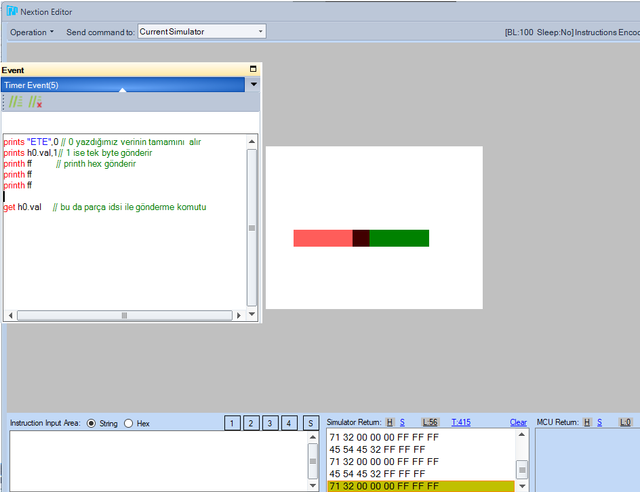This screenshot has width=640, height=492.
Task: Click the Simulator Return scroll down arrow
Action: tap(522, 486)
